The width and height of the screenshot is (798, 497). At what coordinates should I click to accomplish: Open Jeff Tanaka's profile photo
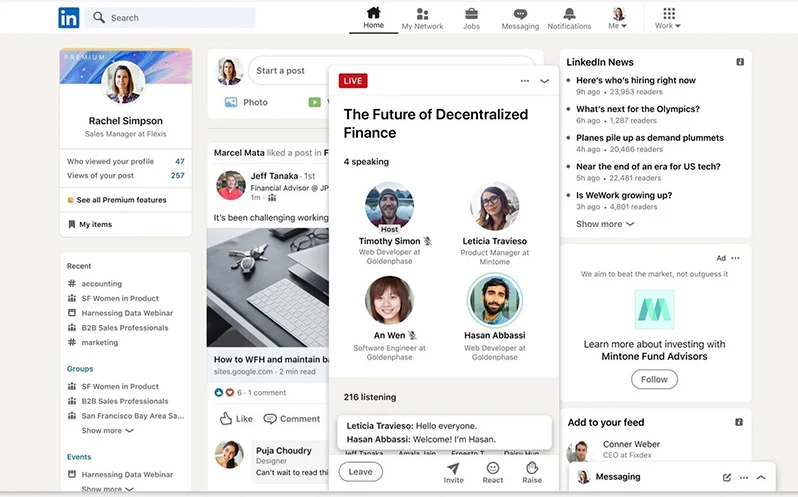(x=231, y=185)
